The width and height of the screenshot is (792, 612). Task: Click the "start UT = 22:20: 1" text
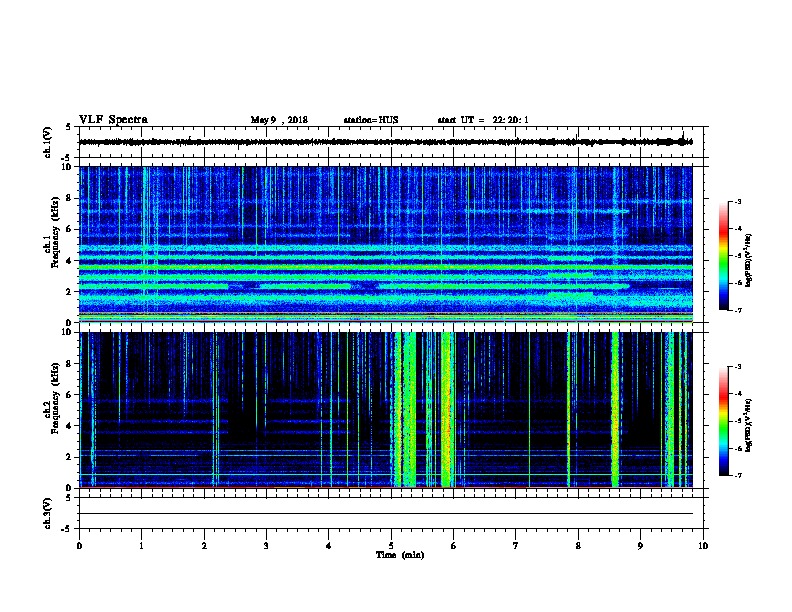[x=483, y=120]
